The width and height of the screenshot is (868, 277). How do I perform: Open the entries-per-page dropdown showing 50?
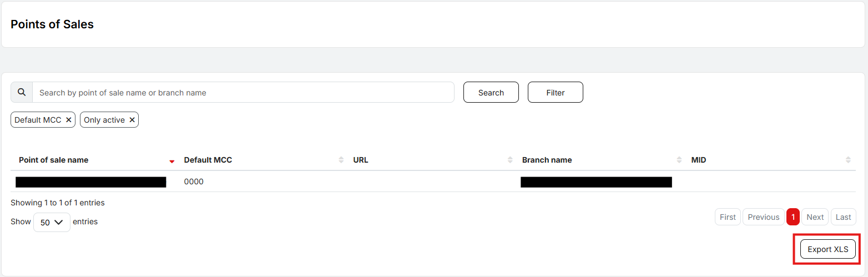click(52, 222)
